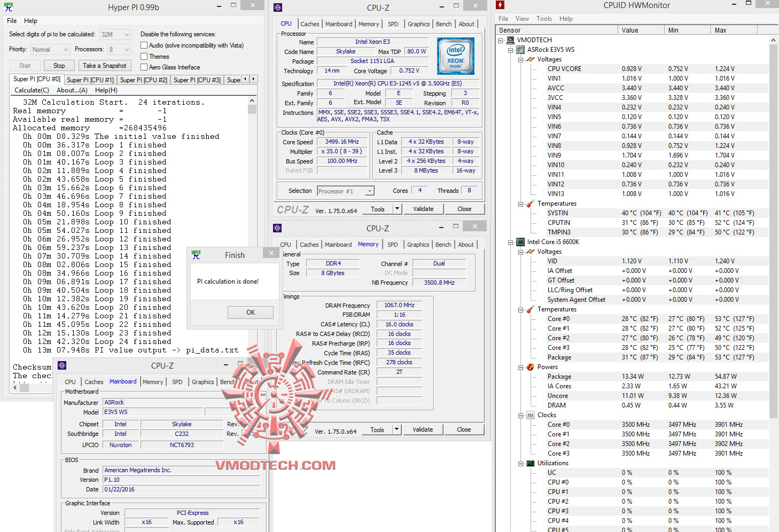Screen dimensions: 779x532
Task: Click the DRAM Frequency value 1067.0 MHz
Action: 400,306
